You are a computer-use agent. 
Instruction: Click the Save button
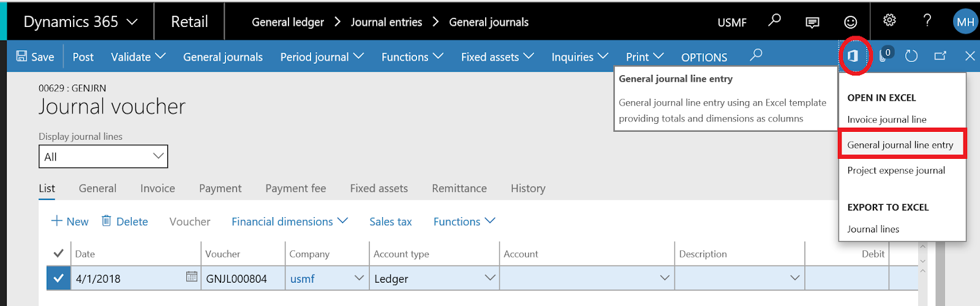35,57
